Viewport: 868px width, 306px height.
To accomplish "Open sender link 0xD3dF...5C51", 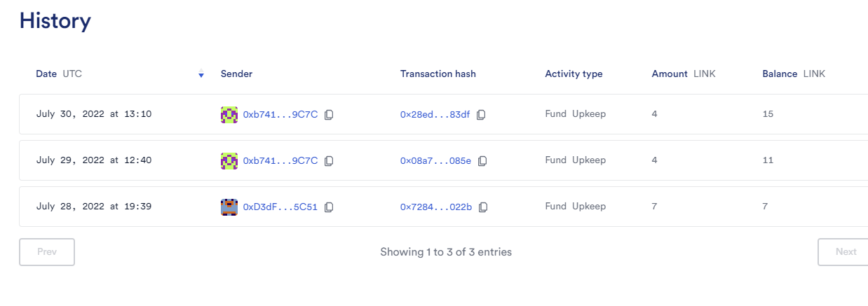I will tap(280, 207).
